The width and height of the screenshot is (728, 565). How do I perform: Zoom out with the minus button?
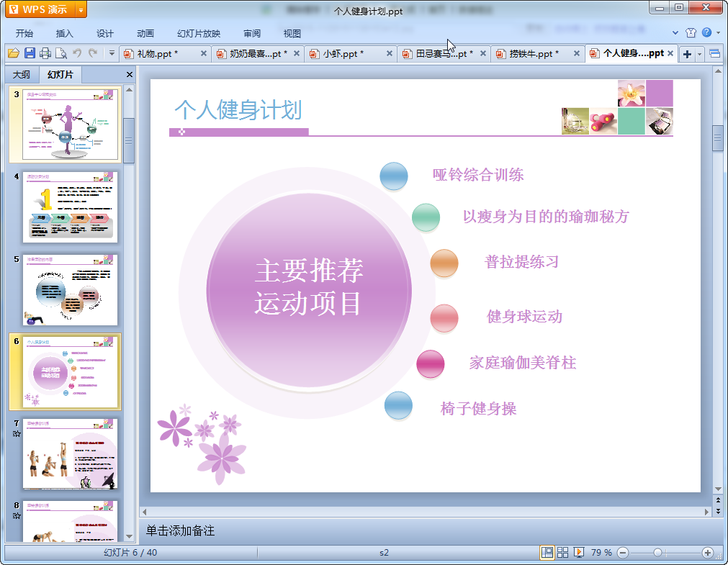click(x=623, y=553)
